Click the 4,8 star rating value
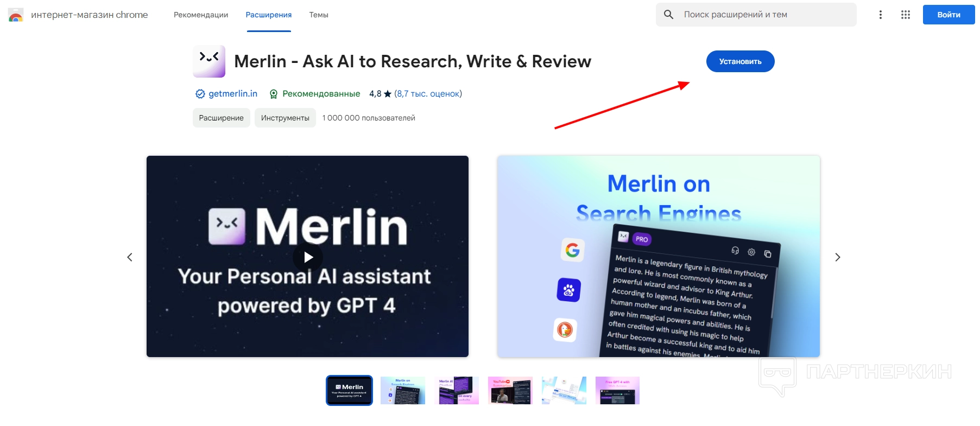The image size is (980, 426). pos(380,94)
